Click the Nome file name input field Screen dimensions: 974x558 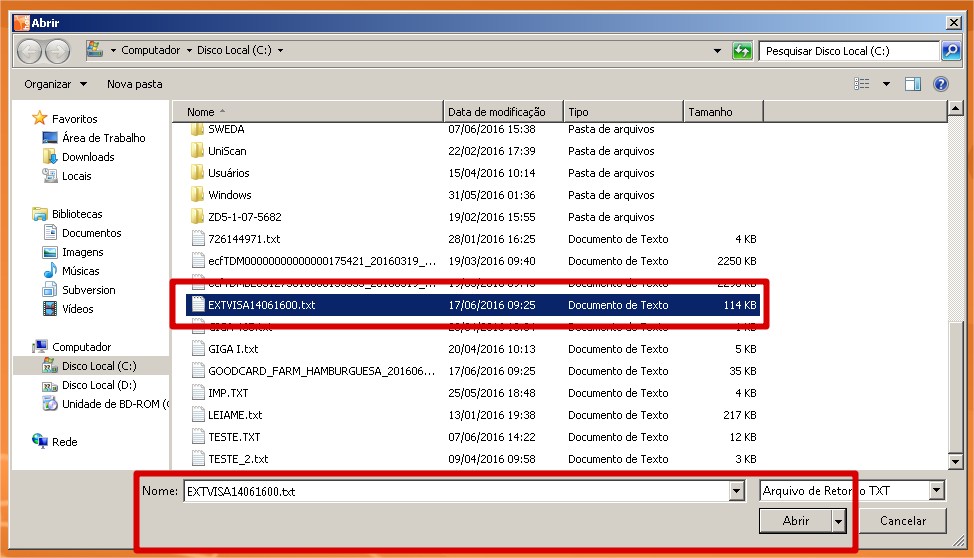pyautogui.click(x=455, y=491)
